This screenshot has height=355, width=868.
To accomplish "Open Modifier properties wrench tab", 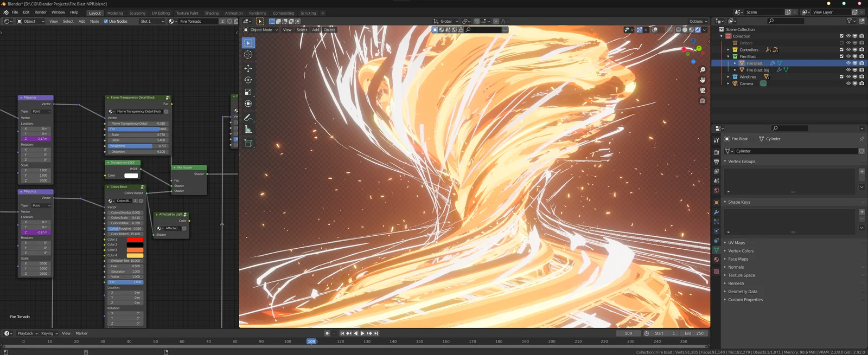I will [x=716, y=212].
